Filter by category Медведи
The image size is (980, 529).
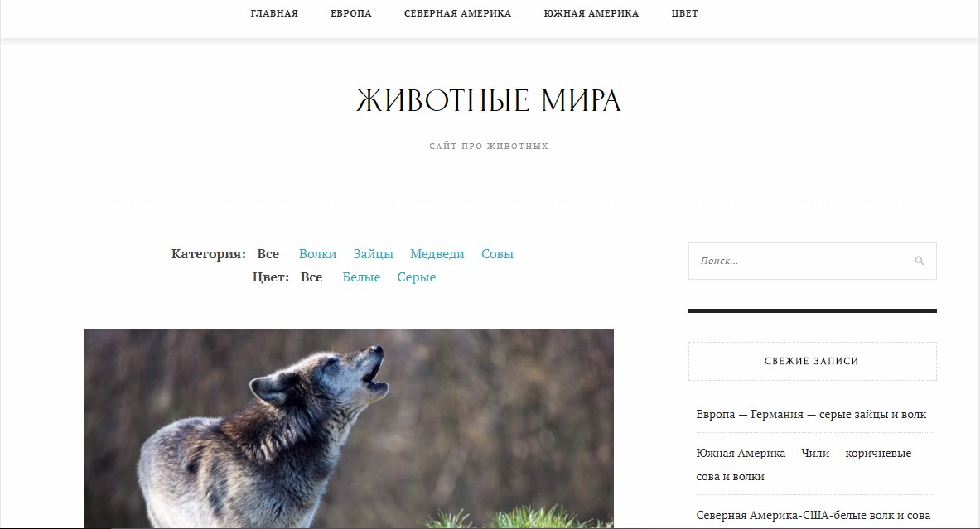[x=437, y=254]
